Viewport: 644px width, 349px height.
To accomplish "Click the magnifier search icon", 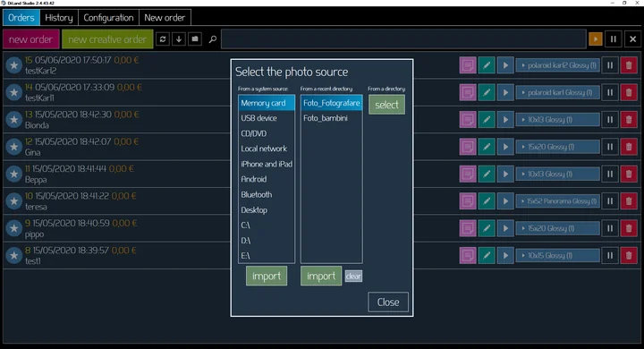I will pyautogui.click(x=212, y=39).
